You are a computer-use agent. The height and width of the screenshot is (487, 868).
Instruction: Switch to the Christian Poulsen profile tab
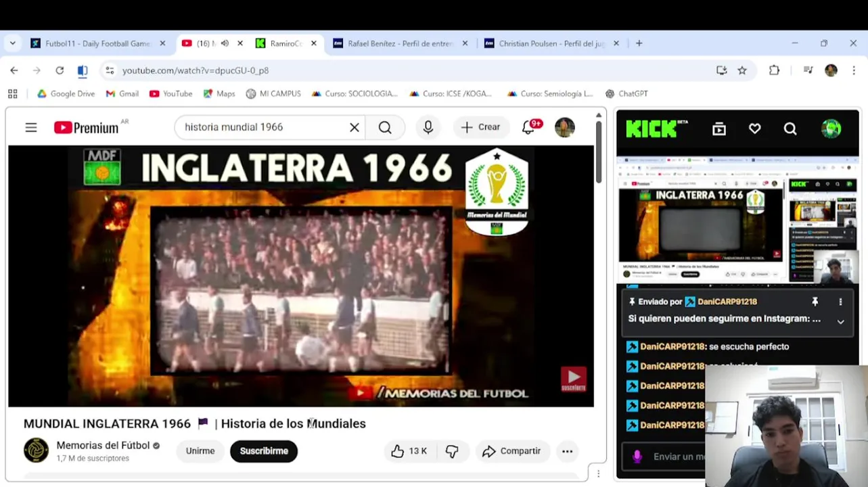click(551, 43)
